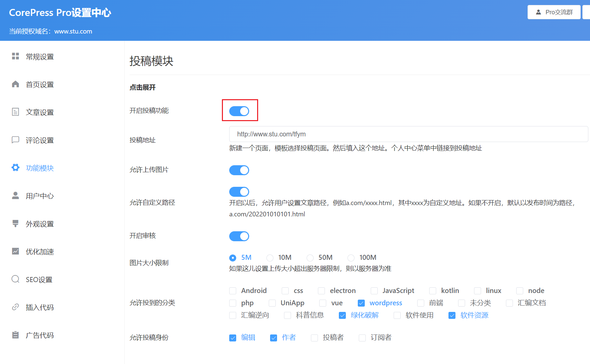Image resolution: width=590 pixels, height=364 pixels.
Task: Tick the kotlin category checkbox
Action: 433,291
